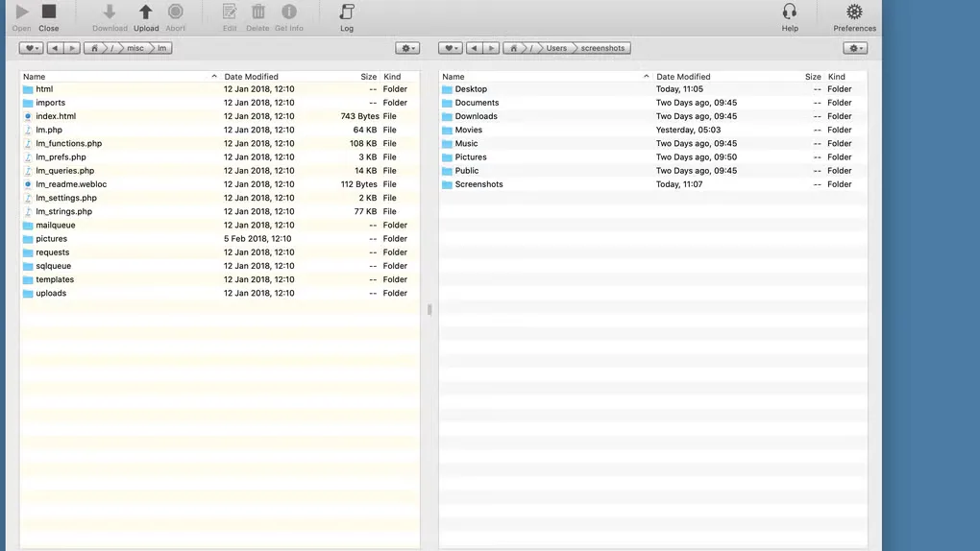Open gear action menu in left pane

(x=407, y=48)
